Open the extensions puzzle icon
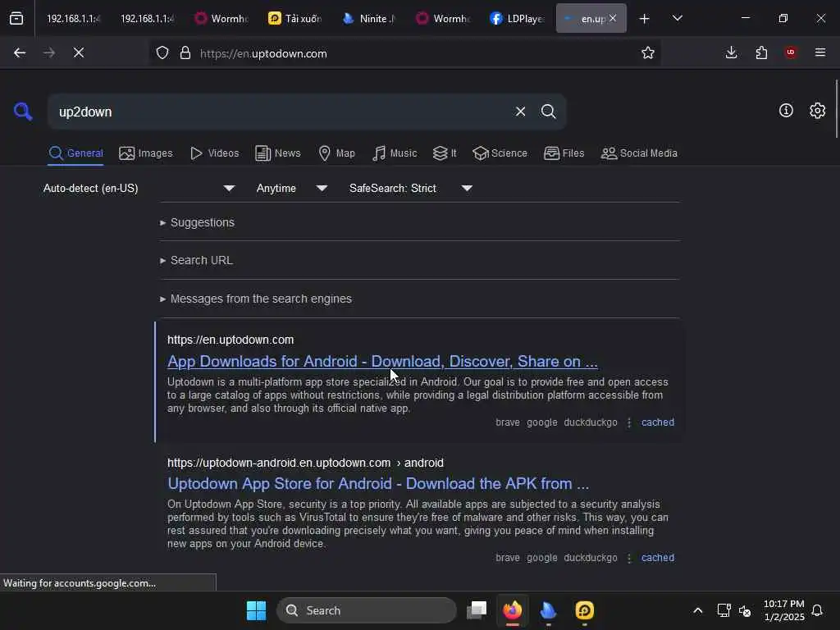 [x=761, y=52]
